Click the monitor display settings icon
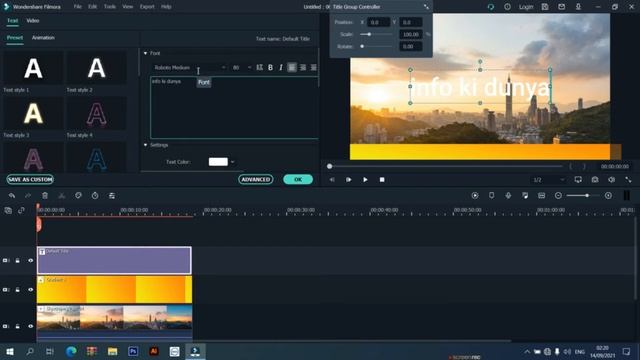 coord(578,180)
